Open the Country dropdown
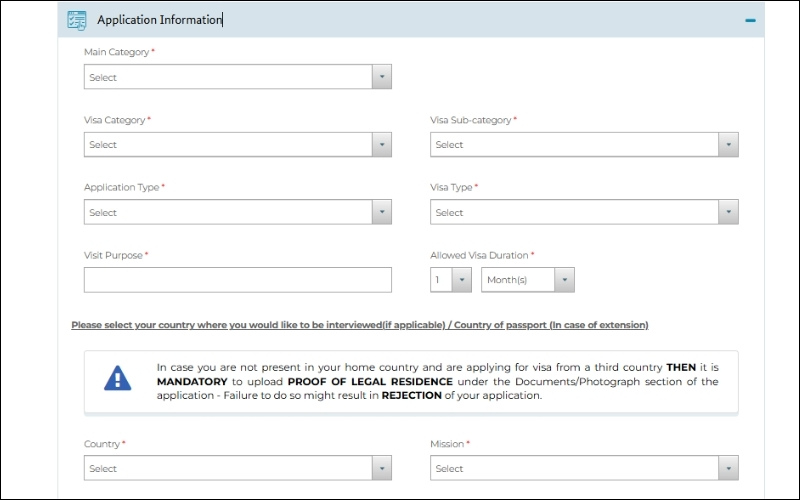This screenshot has height=500, width=800. point(228,468)
